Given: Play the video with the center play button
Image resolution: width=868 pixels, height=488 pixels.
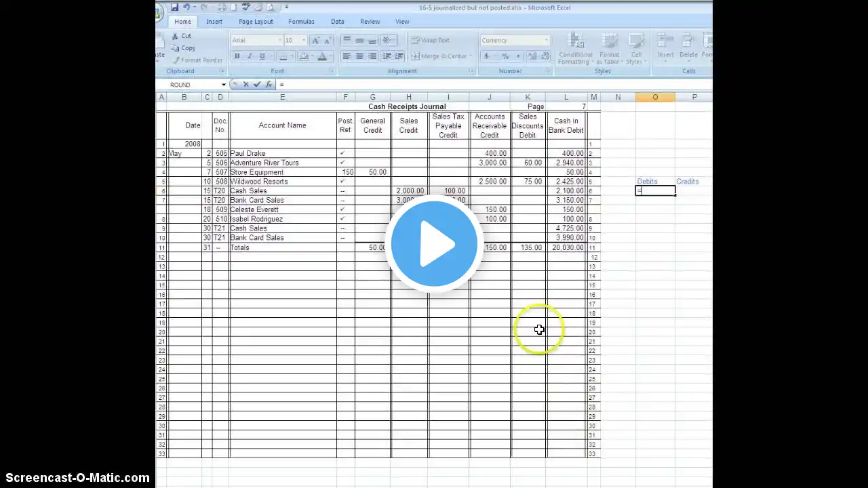Looking at the screenshot, I should 434,243.
